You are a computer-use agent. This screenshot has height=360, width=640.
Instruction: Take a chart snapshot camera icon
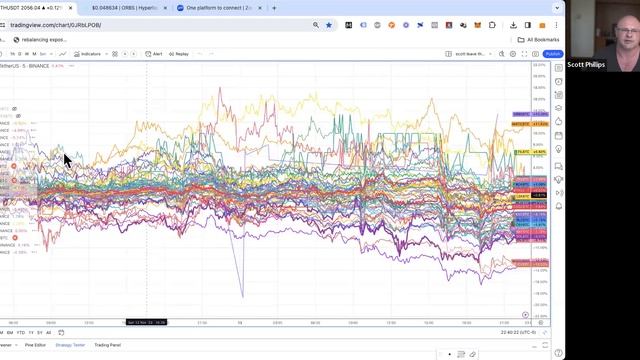[535, 54]
